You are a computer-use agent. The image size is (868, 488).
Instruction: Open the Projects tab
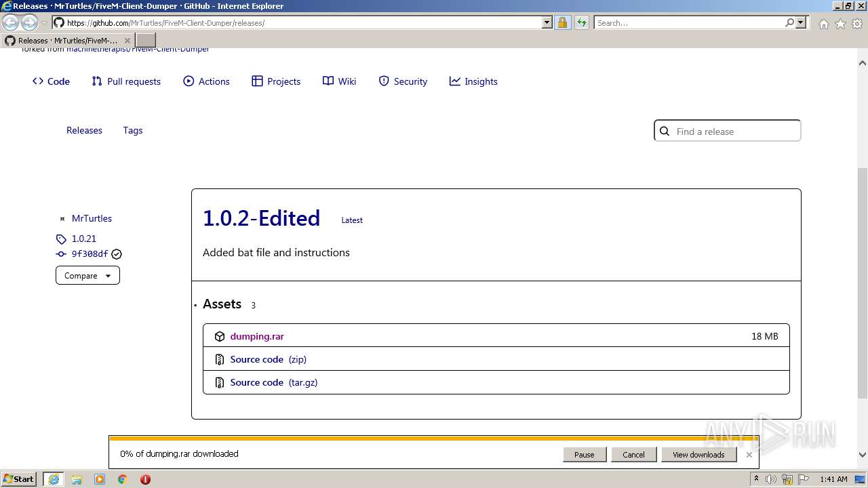pyautogui.click(x=276, y=81)
